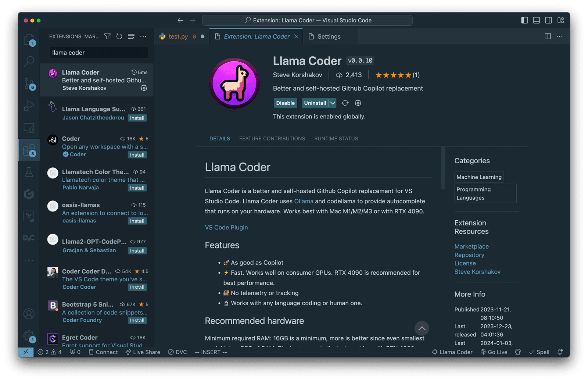The image size is (588, 381).
Task: Close the Extension: Llama Coder tab
Action: pyautogui.click(x=296, y=36)
